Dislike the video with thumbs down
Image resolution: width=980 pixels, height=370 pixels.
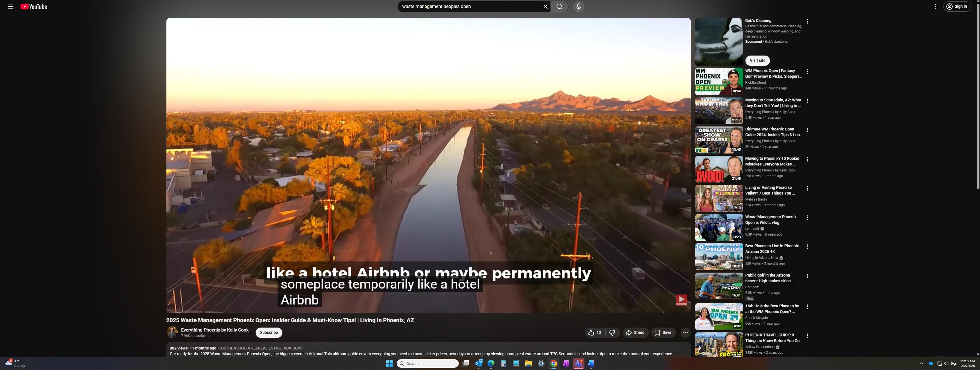pos(612,333)
